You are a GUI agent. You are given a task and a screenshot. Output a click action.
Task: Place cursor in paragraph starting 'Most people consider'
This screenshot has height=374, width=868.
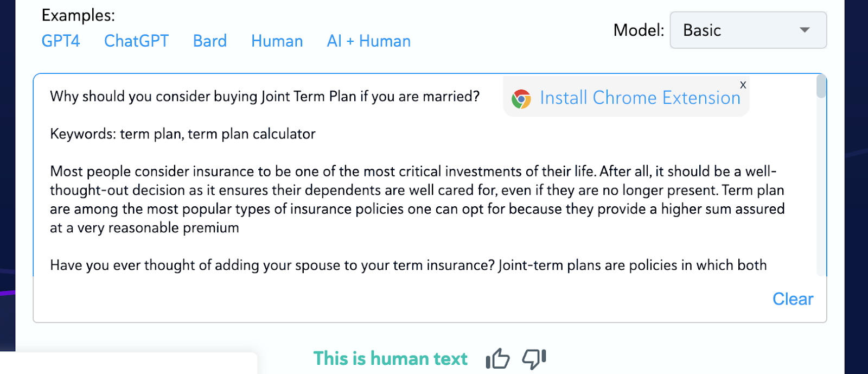coord(417,200)
